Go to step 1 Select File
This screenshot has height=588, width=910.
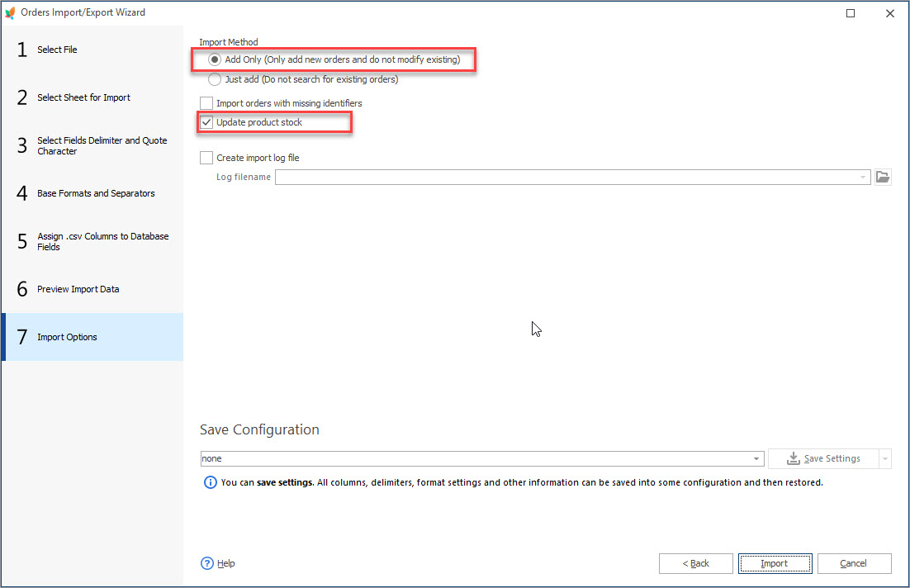(92, 50)
